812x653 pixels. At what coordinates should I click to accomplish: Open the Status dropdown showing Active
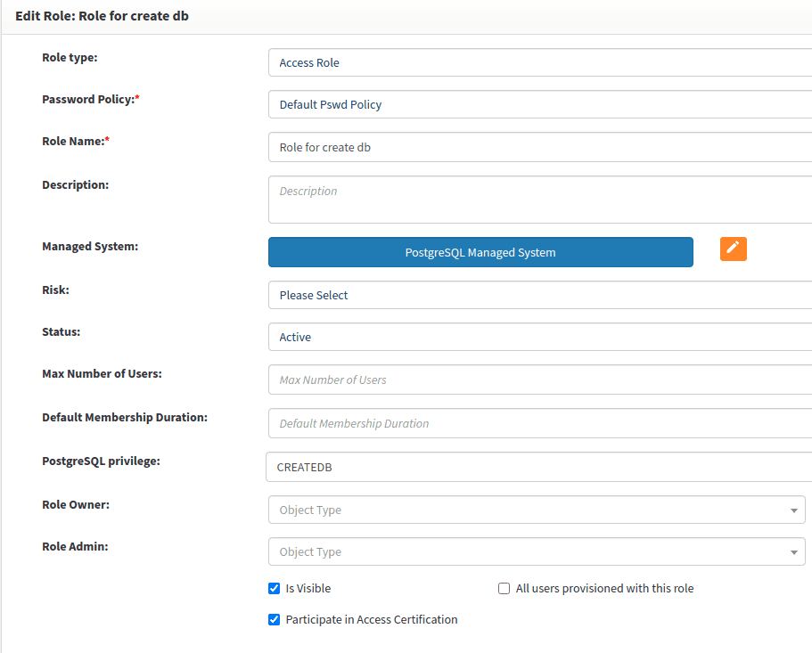pyautogui.click(x=539, y=337)
